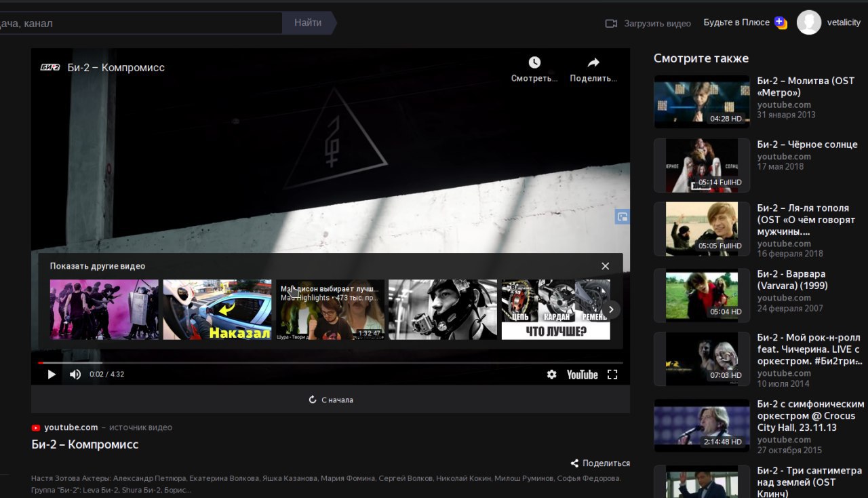Click the title 'Би-2 - Три сантиметра над землей'
The image size is (868, 498).
click(x=810, y=482)
